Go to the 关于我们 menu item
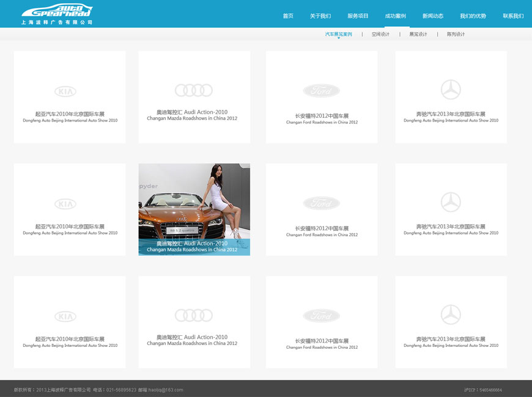Screen dimensions: 532x397 click(x=320, y=16)
